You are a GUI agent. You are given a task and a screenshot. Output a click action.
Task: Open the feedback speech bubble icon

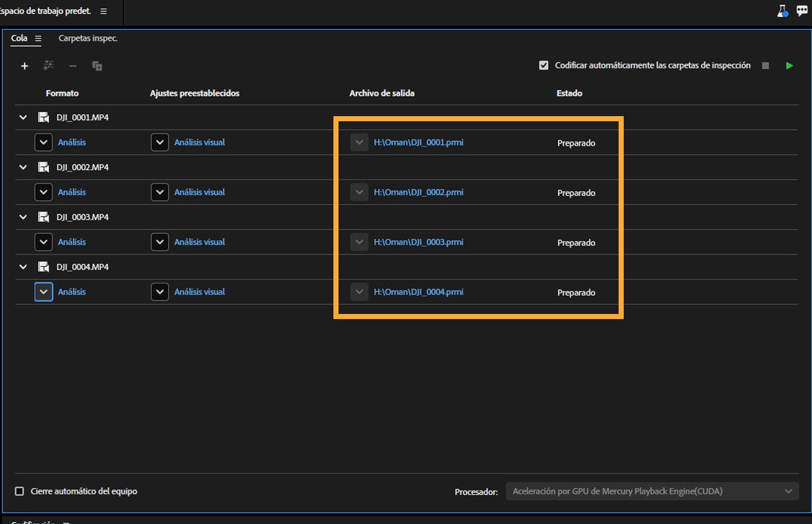(802, 11)
